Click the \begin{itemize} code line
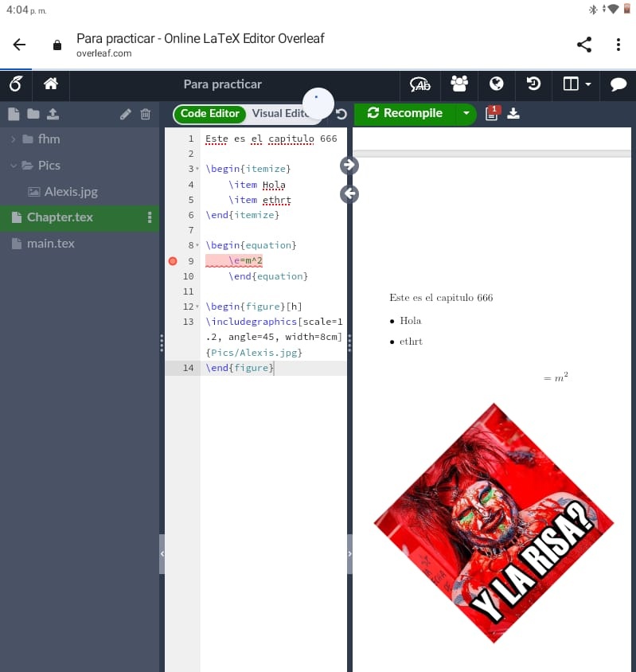Screen dimensions: 636x672 tap(248, 169)
